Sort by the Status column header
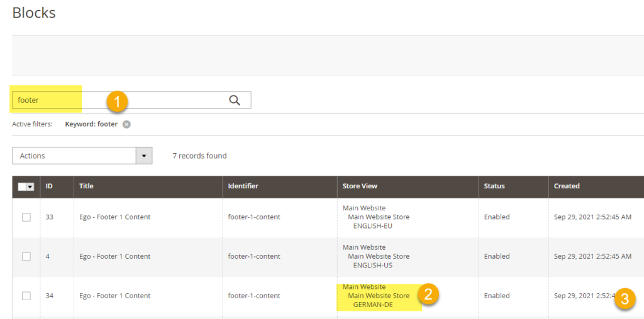 point(494,187)
